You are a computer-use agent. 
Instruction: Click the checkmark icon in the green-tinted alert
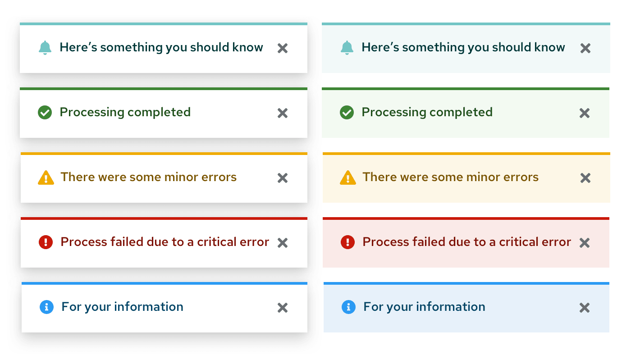point(347,113)
